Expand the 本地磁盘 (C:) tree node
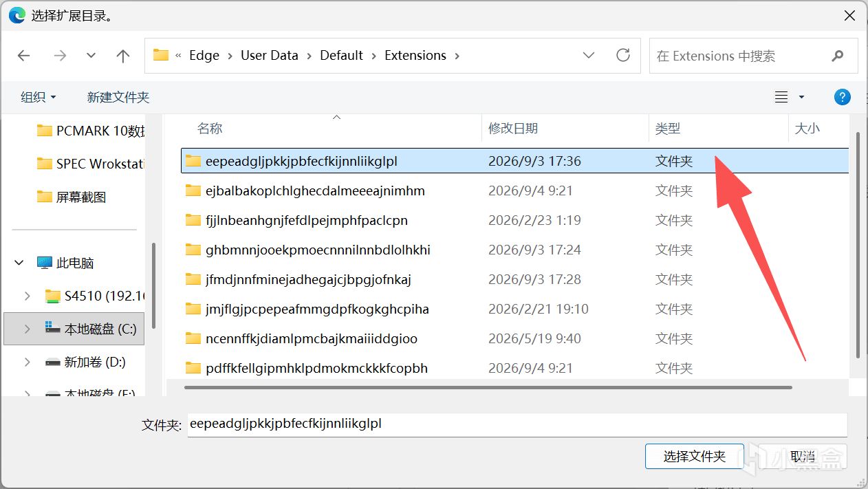The width and height of the screenshot is (868, 489). pos(27,329)
